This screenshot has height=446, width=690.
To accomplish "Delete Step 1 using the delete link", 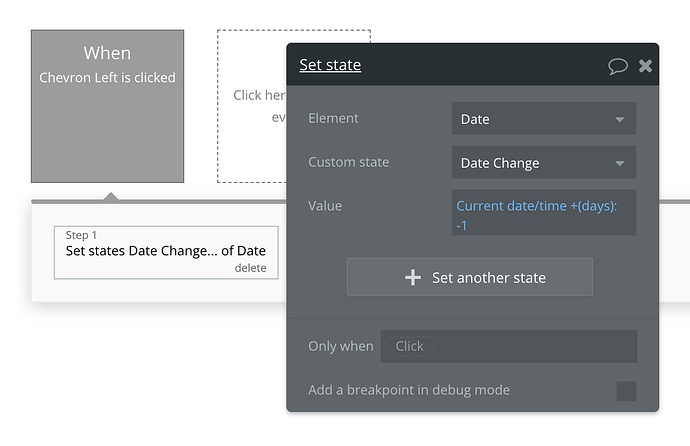I will pyautogui.click(x=250, y=268).
